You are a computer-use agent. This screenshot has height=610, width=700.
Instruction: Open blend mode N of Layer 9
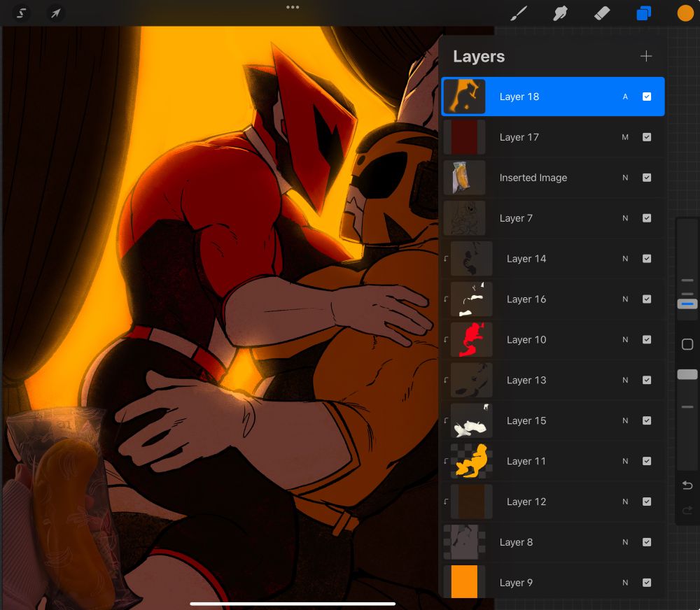pyautogui.click(x=625, y=583)
